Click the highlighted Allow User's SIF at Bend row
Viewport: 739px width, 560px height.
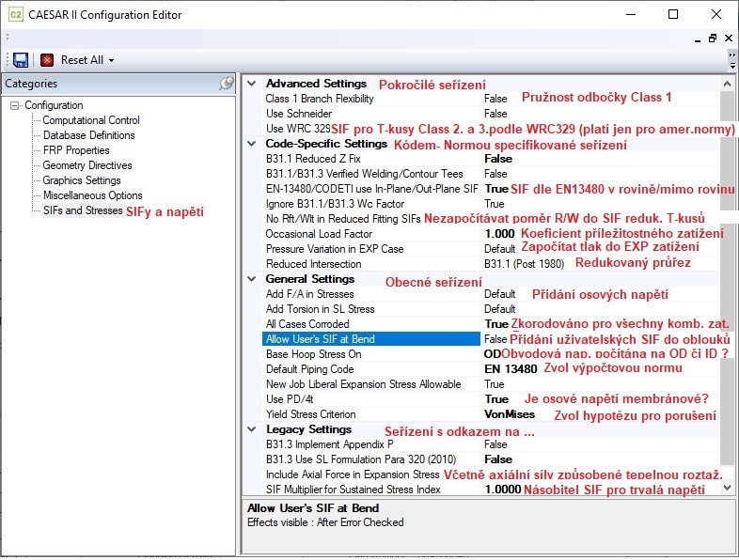coord(371,339)
